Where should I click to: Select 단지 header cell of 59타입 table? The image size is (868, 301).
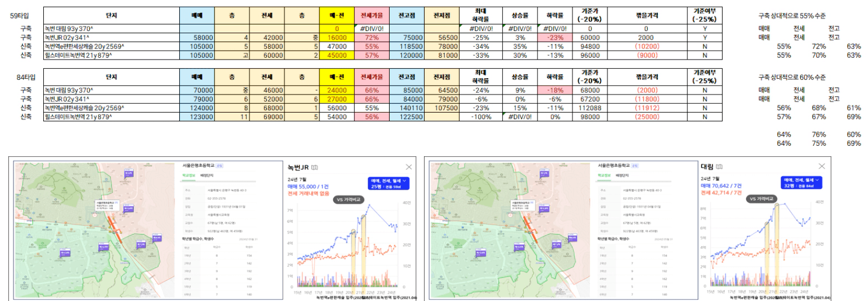click(x=112, y=16)
